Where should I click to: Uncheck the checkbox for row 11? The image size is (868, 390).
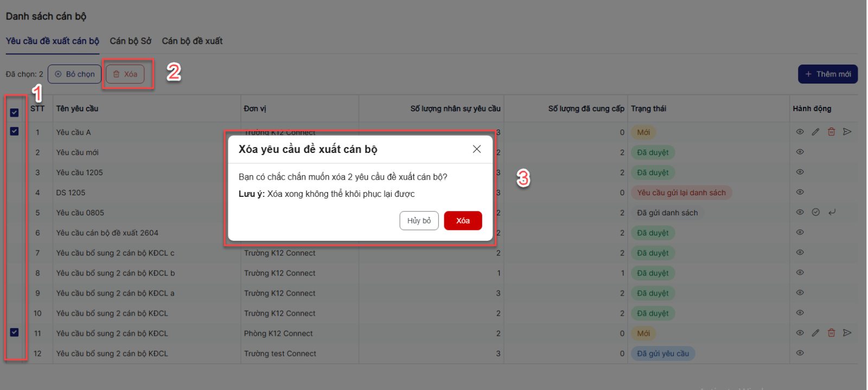pyautogui.click(x=15, y=333)
